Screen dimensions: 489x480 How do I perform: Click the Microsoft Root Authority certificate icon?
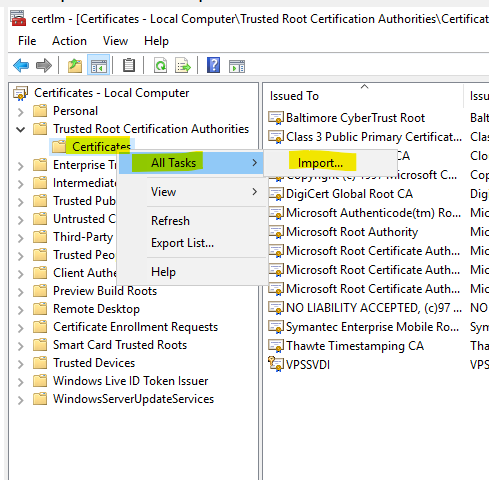(276, 232)
